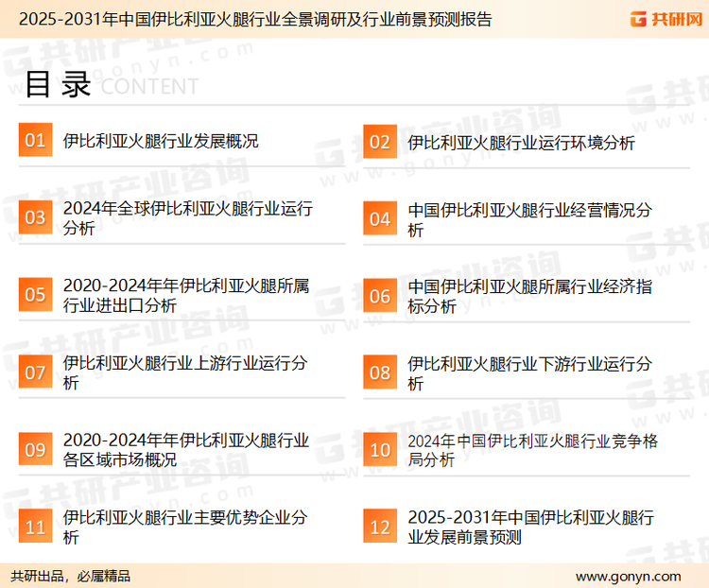Visit the www.gonyn.com footer link

(628, 577)
